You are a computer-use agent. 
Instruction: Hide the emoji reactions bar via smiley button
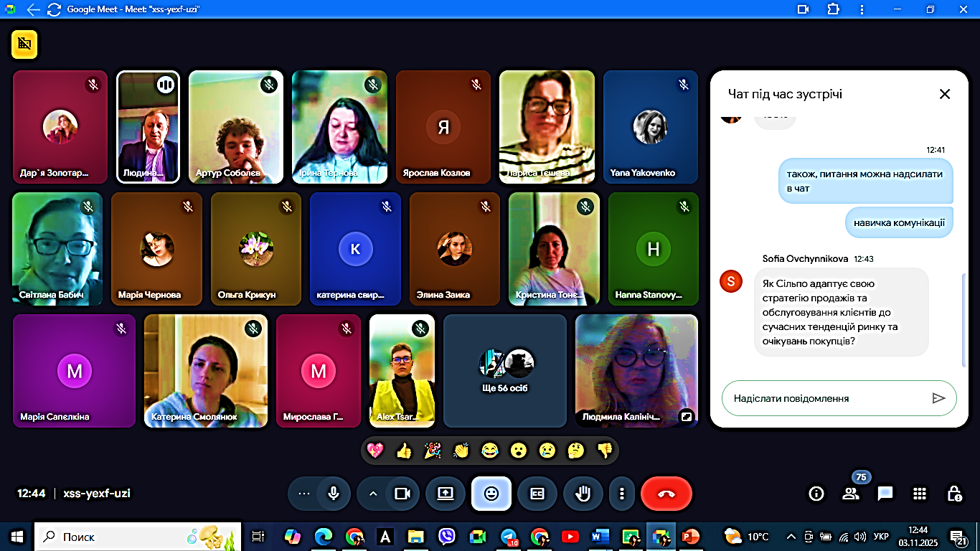coord(491,494)
